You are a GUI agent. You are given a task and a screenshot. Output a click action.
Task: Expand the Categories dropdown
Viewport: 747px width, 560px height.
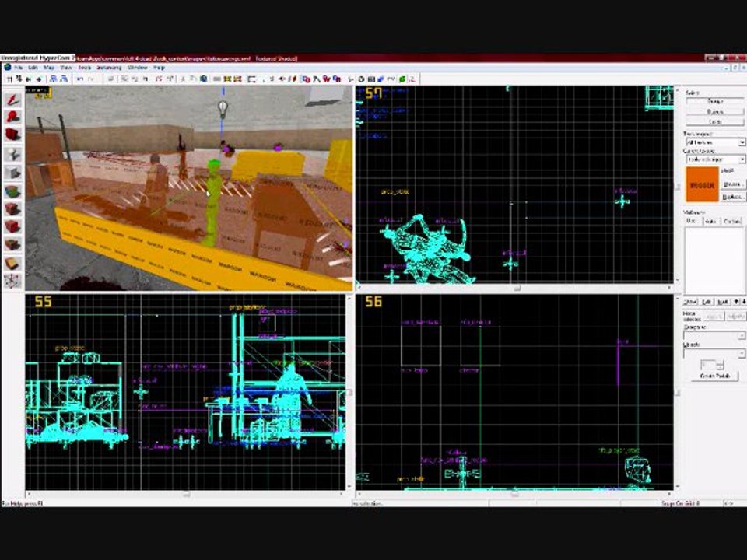click(x=741, y=336)
